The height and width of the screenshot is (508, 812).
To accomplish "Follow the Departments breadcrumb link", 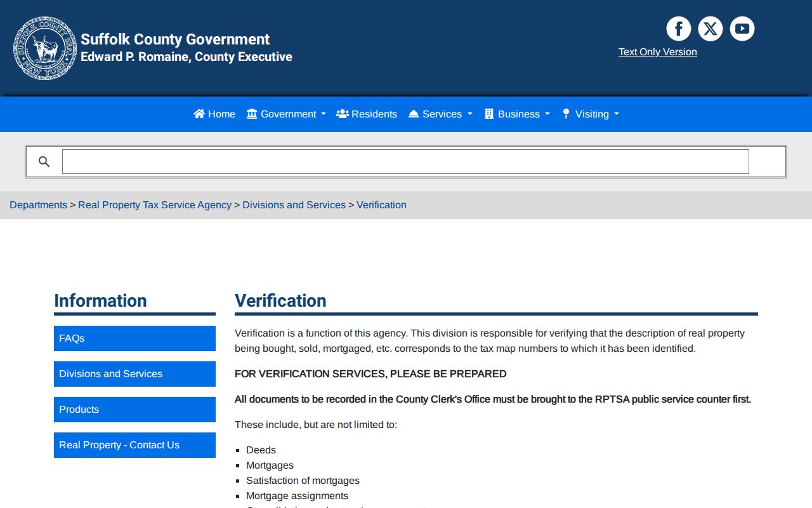I will pyautogui.click(x=38, y=205).
